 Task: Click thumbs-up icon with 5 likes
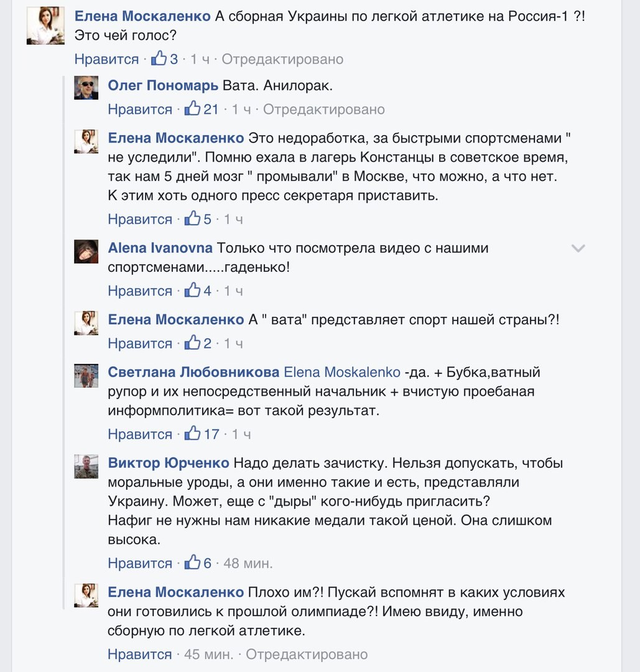click(x=193, y=218)
